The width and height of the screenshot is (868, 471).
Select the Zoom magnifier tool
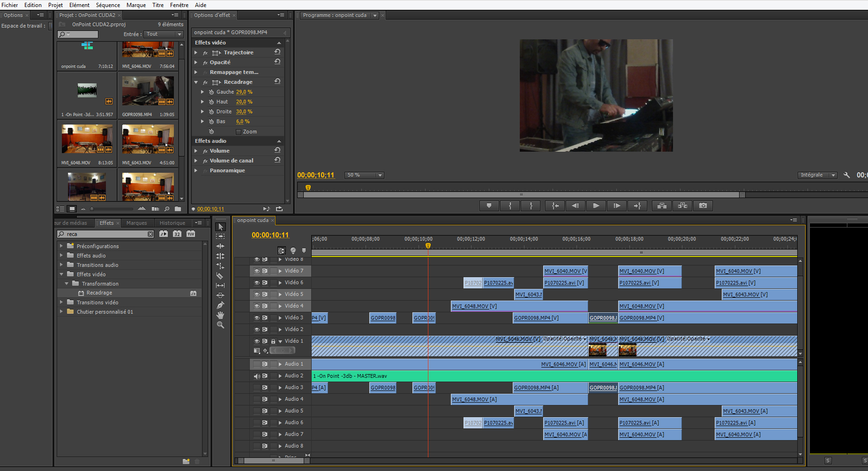pos(220,325)
